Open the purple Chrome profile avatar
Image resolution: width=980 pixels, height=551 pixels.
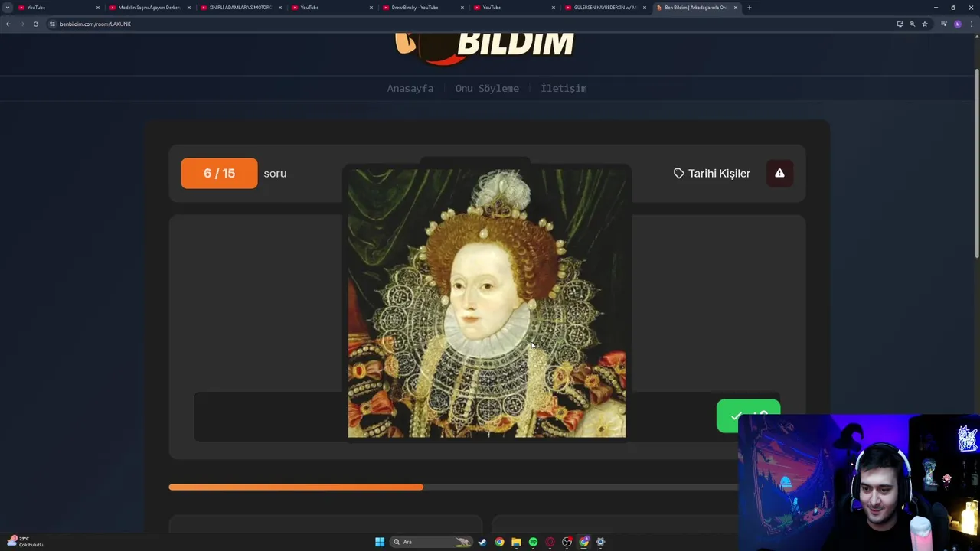pos(957,24)
